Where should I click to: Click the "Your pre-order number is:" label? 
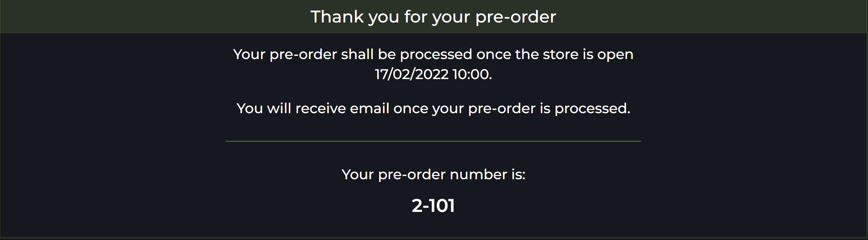433,174
